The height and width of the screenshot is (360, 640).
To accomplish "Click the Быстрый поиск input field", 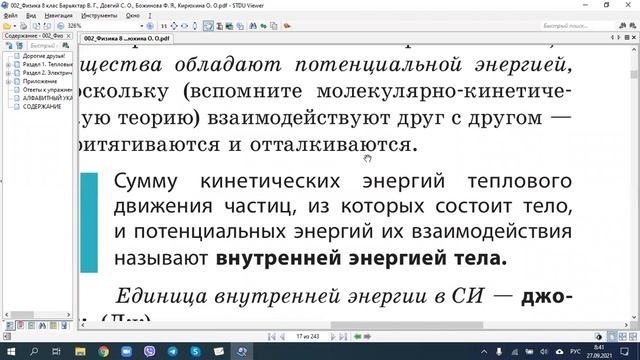I will [x=578, y=26].
